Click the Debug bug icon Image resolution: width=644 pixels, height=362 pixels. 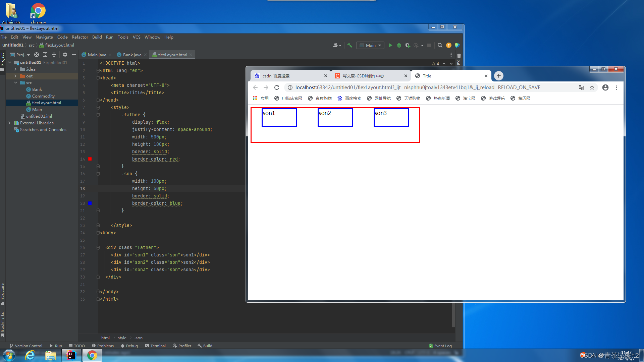pyautogui.click(x=399, y=45)
